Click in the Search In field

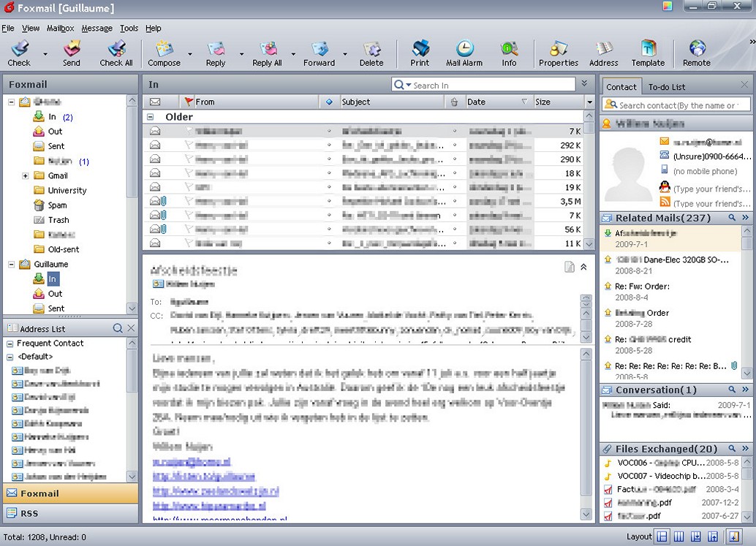(483, 85)
